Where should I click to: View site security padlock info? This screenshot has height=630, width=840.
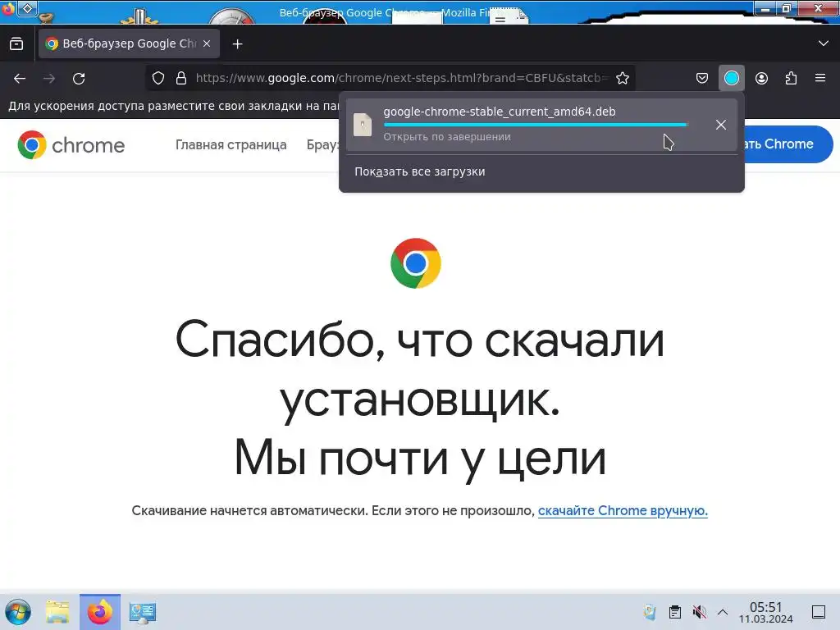[181, 78]
